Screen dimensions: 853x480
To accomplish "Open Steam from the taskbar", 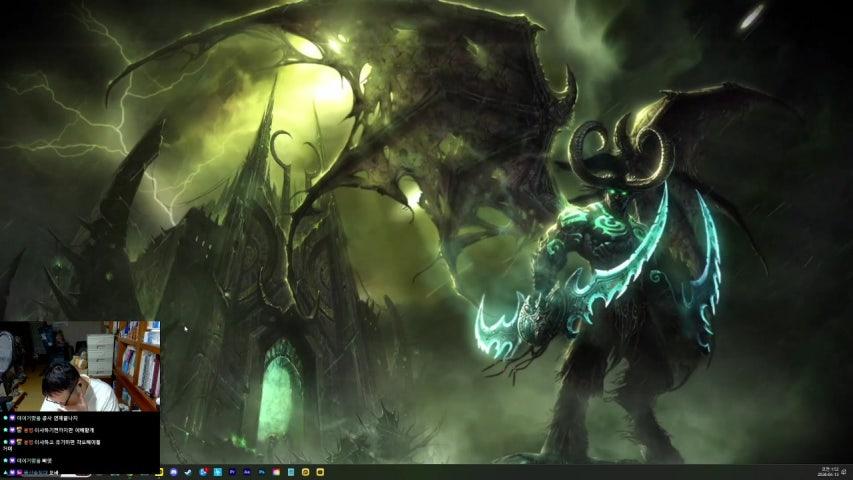I will click(x=188, y=471).
